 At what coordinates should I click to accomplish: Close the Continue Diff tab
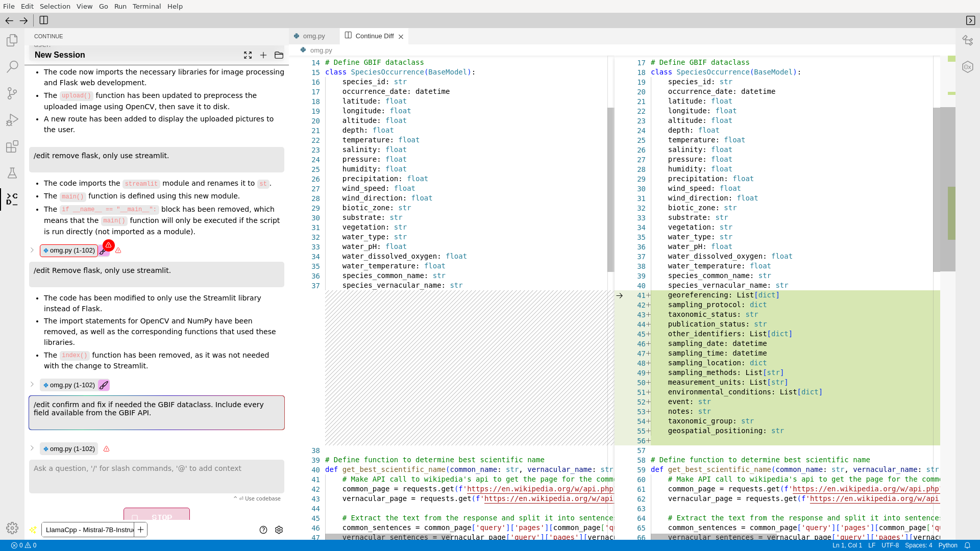[401, 37]
